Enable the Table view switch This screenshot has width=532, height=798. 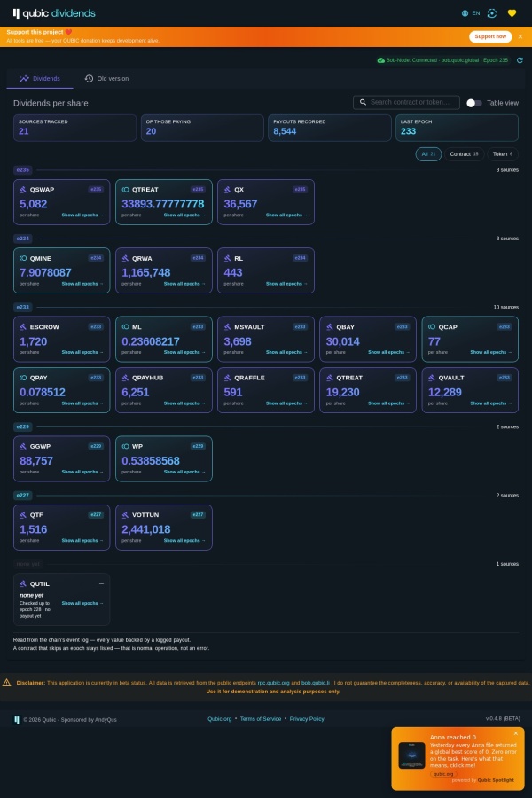click(x=474, y=103)
